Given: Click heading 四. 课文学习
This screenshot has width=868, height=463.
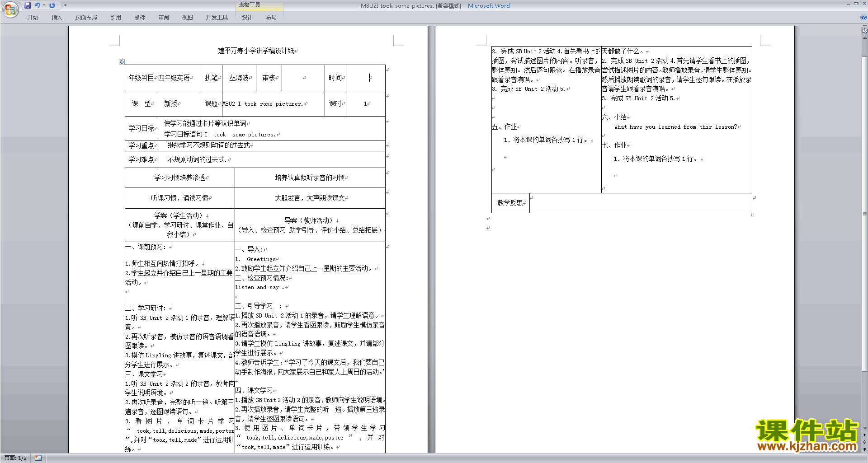Looking at the screenshot, I should click(254, 390).
